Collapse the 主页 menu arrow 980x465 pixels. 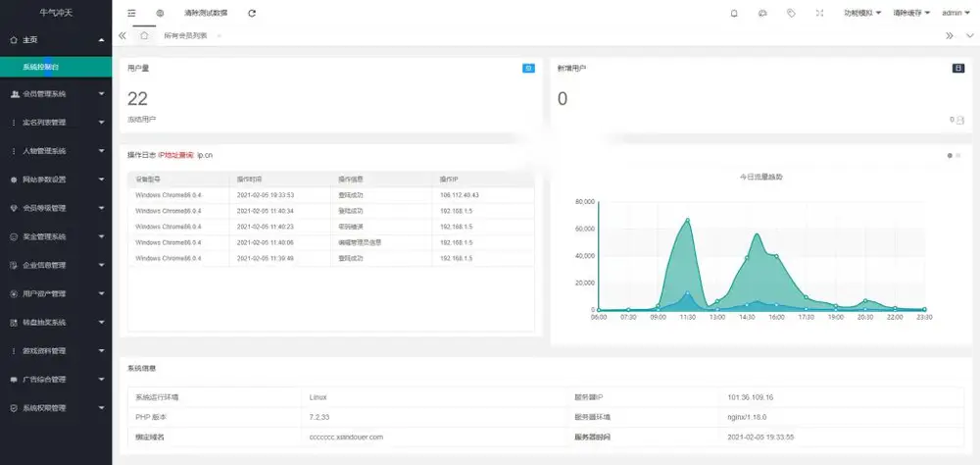101,40
